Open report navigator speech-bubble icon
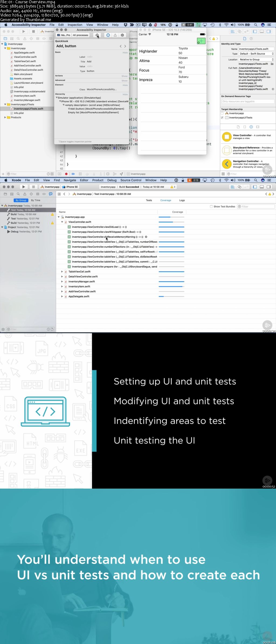276x644 pixels. pos(50,194)
